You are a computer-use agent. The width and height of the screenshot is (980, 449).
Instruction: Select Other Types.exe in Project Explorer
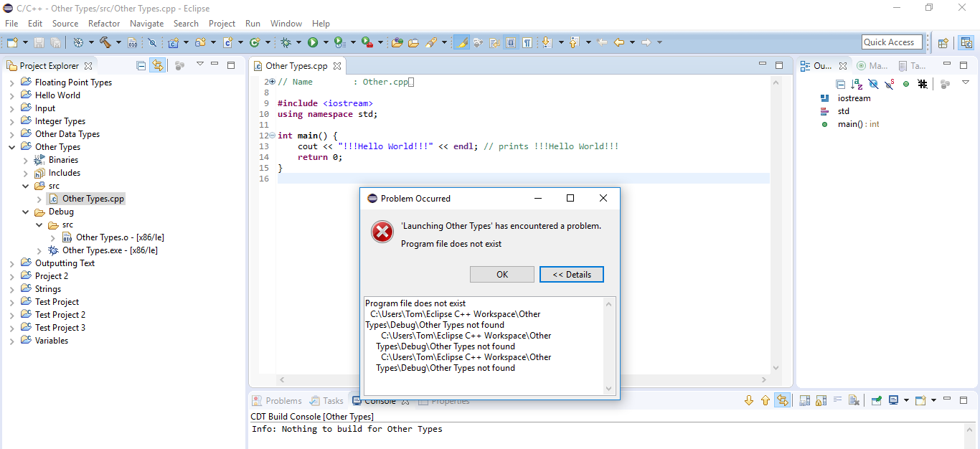click(110, 250)
